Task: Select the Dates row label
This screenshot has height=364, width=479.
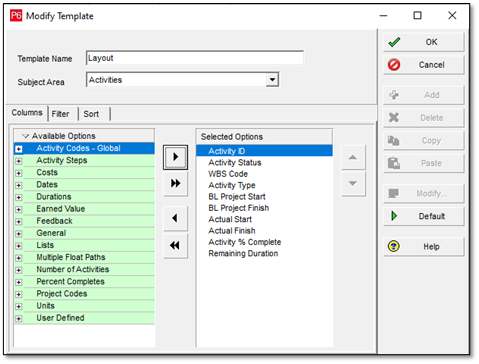Action: (47, 184)
